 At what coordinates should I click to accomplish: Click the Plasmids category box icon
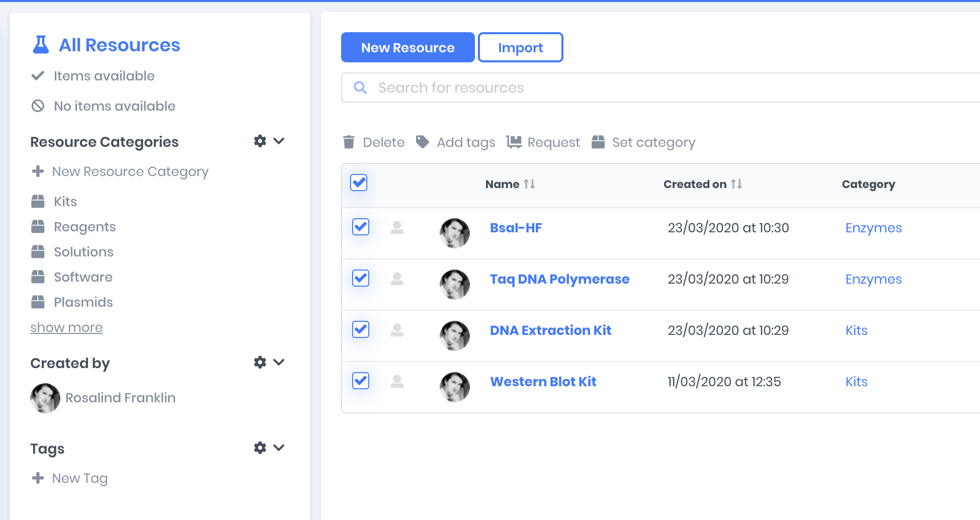pos(38,302)
